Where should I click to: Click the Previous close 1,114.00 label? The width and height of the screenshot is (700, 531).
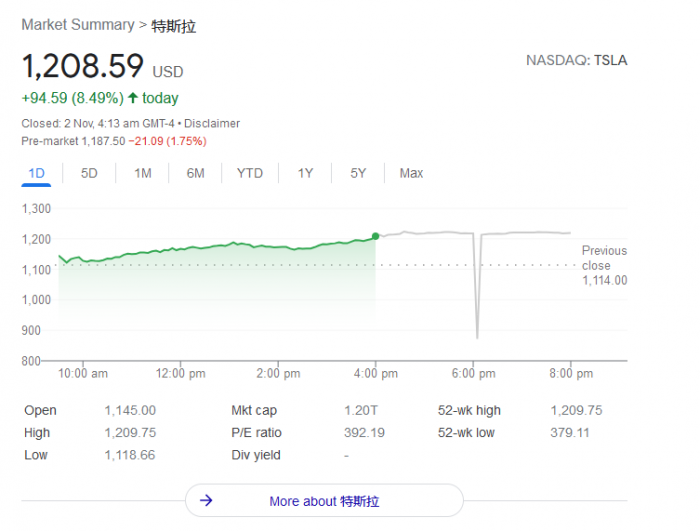coord(604,265)
